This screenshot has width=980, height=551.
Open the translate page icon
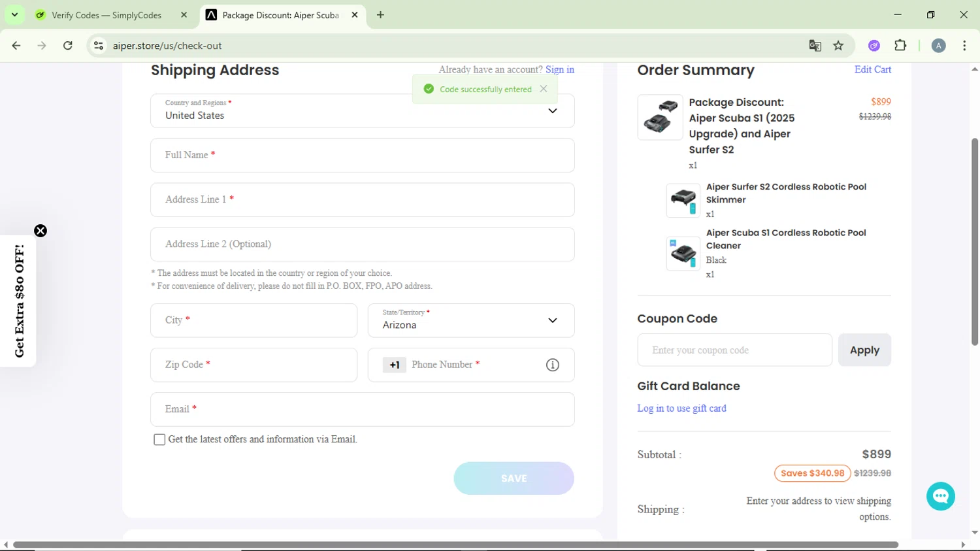coord(815,46)
